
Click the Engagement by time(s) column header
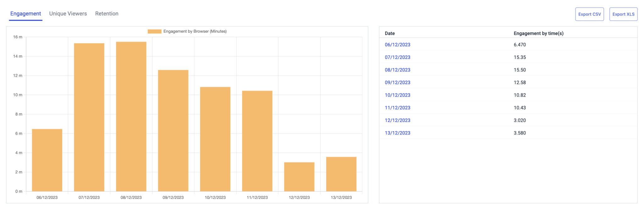(538, 33)
